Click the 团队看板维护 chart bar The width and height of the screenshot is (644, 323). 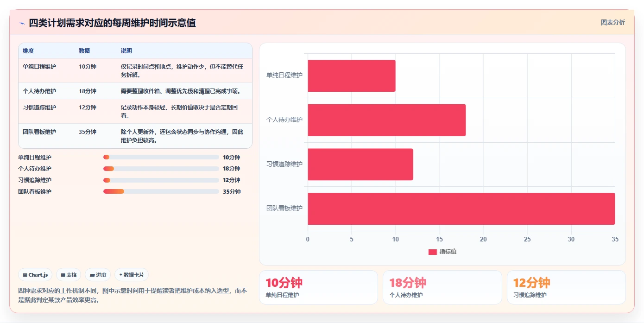[461, 209]
